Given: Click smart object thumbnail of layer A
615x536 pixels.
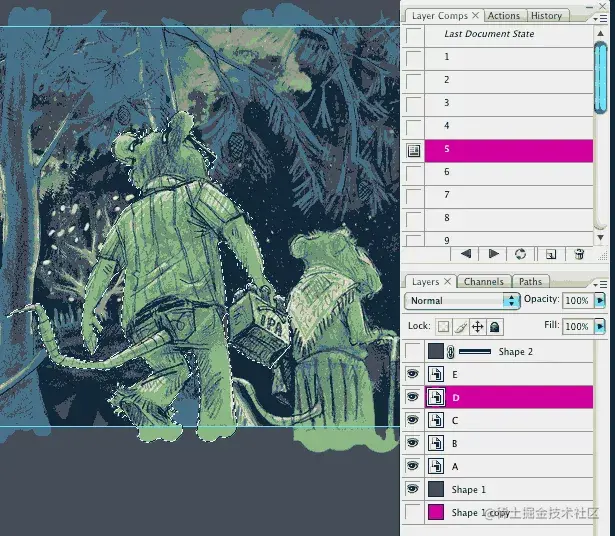Looking at the screenshot, I should click(x=436, y=466).
